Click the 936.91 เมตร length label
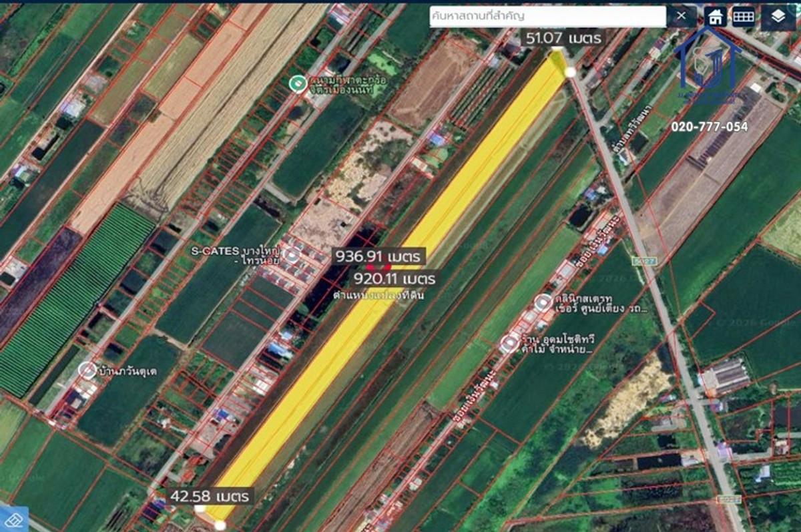This screenshot has width=801, height=532. pos(378,256)
